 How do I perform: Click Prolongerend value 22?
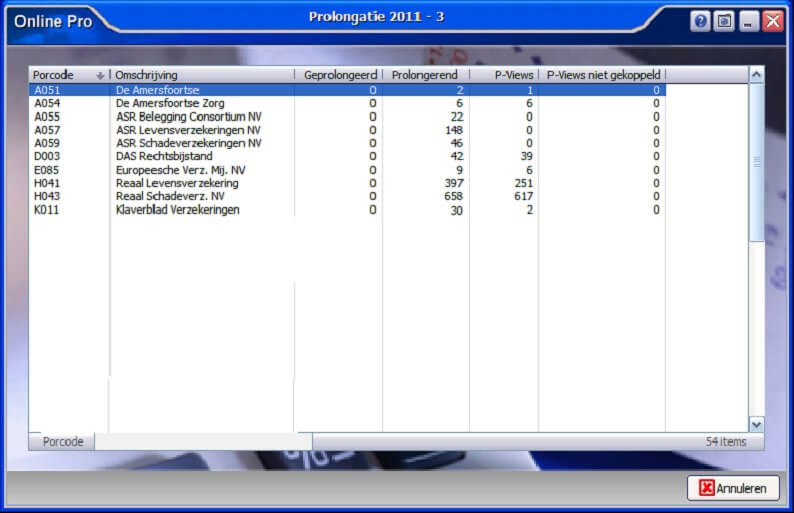tap(457, 117)
